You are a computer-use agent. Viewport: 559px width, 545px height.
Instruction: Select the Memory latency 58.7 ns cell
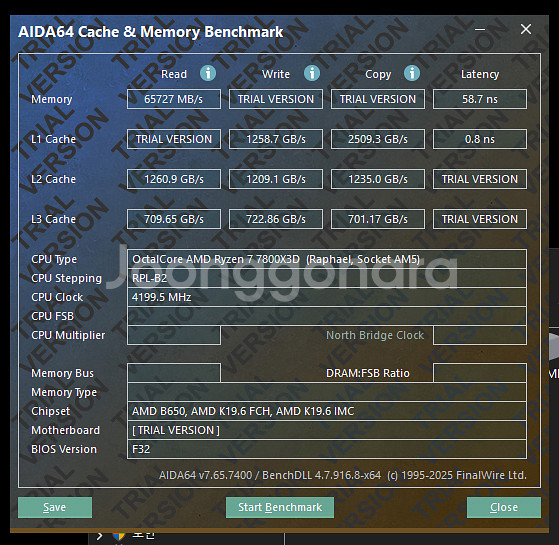pos(480,99)
